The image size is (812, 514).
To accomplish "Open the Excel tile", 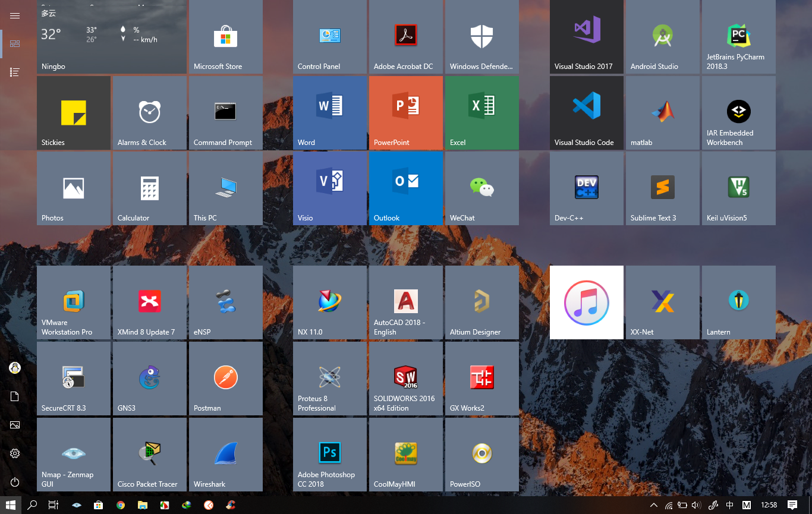I will (x=482, y=113).
